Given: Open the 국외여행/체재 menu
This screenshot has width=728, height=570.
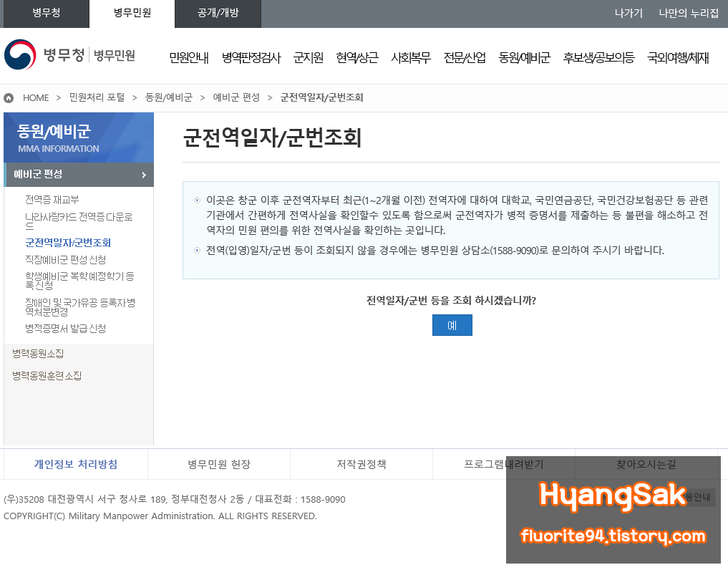Looking at the screenshot, I should pyautogui.click(x=678, y=57).
